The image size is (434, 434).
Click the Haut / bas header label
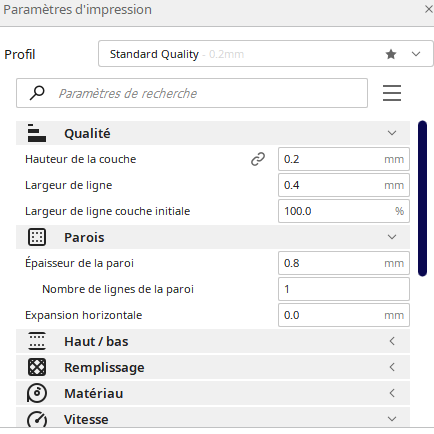[x=96, y=341]
